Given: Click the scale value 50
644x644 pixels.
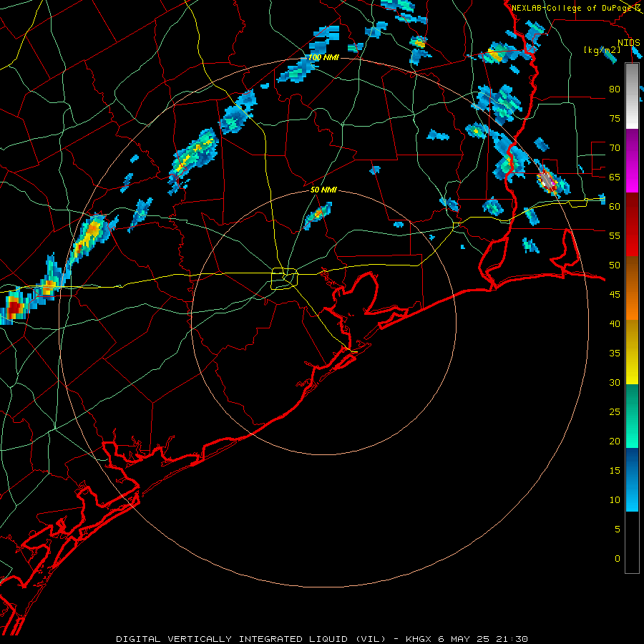Looking at the screenshot, I should [x=615, y=265].
